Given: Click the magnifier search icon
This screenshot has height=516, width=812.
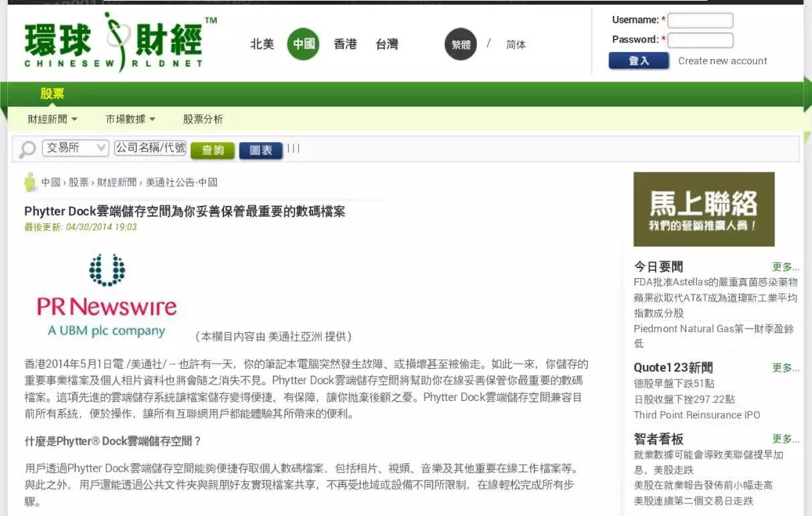Looking at the screenshot, I should (x=27, y=149).
